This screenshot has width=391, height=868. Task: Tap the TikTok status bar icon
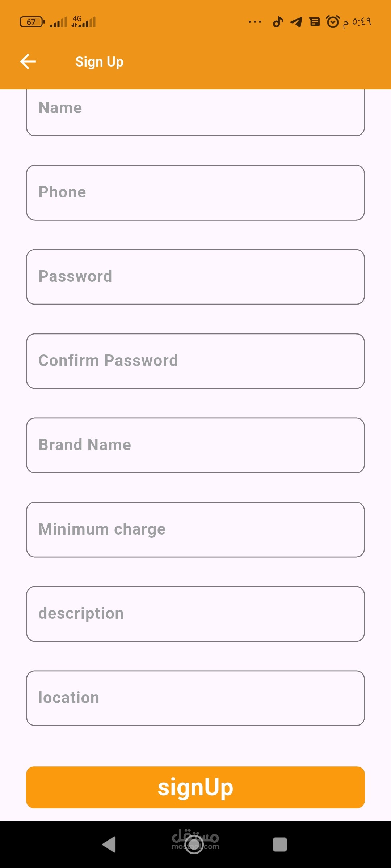click(278, 22)
